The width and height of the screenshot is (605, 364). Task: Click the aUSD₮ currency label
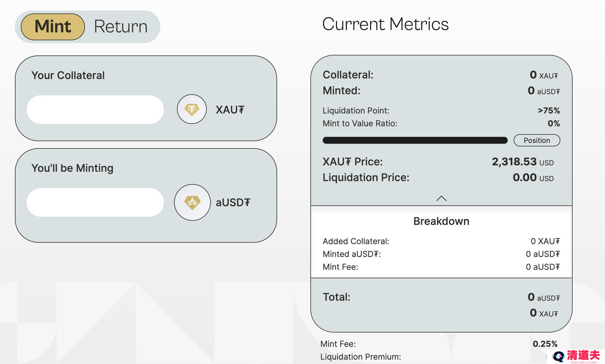(x=233, y=202)
